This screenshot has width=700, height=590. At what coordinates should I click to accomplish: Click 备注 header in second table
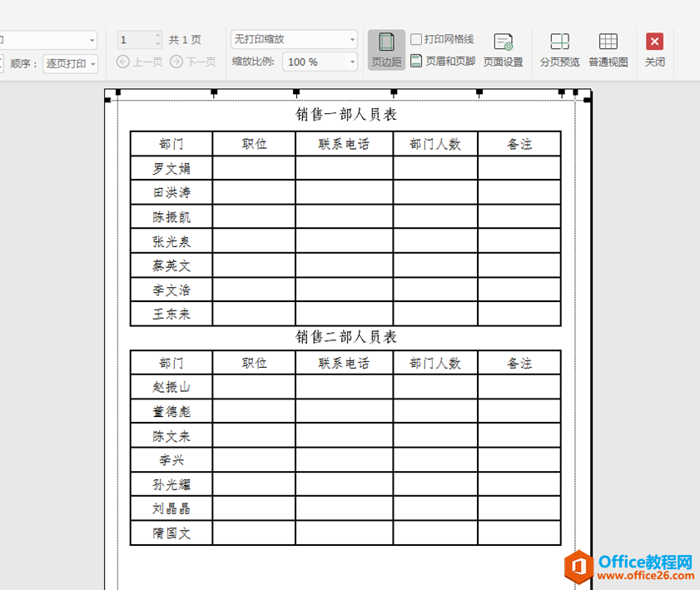pyautogui.click(x=519, y=363)
